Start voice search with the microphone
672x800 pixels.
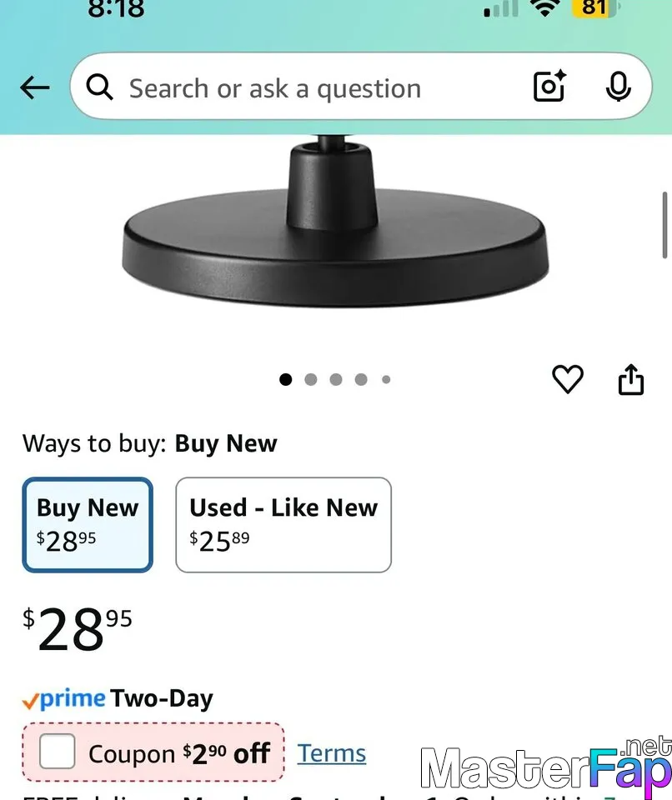(x=618, y=87)
